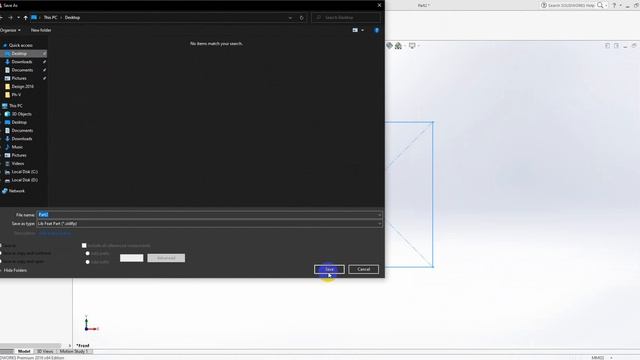The height and width of the screenshot is (360, 640).
Task: Click the tile-right viewport icon in SOLIDWORKS
Action: coord(616,46)
